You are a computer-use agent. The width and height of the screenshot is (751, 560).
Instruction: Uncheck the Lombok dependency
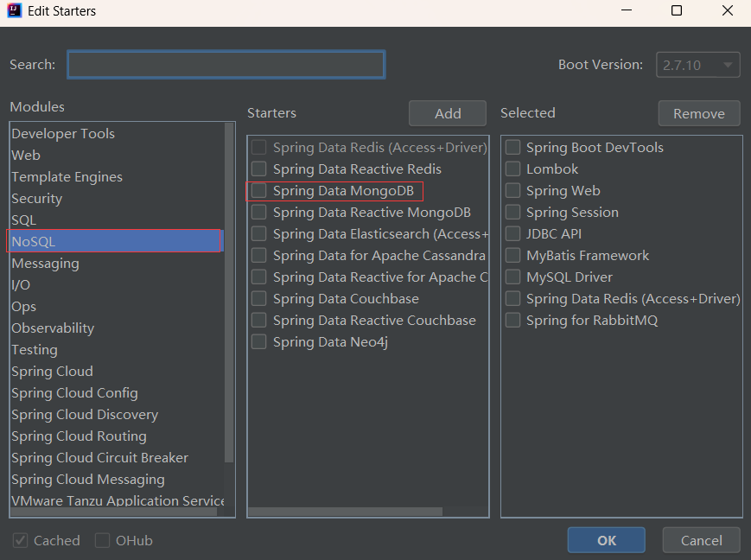[x=512, y=169]
